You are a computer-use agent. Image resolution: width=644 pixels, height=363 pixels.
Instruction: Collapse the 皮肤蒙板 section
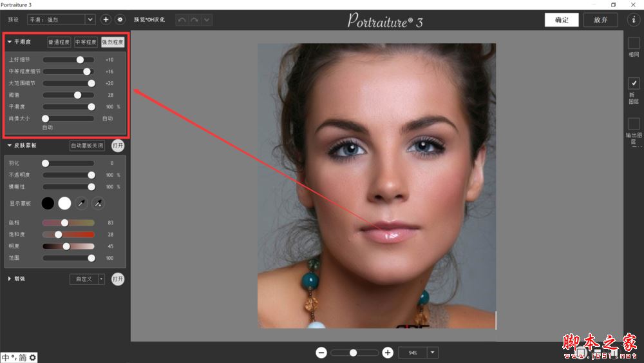pyautogui.click(x=10, y=145)
